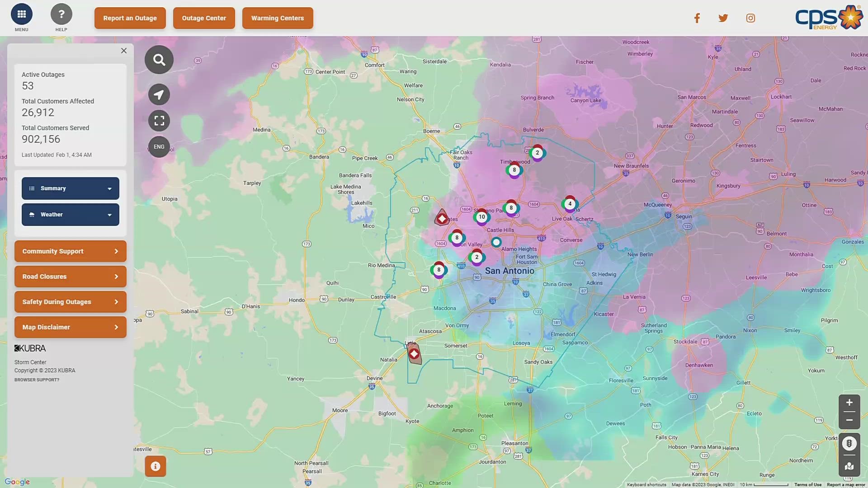Click the Facebook social icon
The width and height of the screenshot is (868, 488).
697,18
